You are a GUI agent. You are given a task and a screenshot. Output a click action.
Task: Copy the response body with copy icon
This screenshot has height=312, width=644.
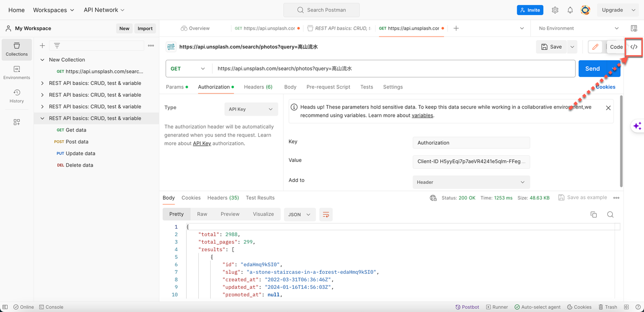[x=594, y=215]
